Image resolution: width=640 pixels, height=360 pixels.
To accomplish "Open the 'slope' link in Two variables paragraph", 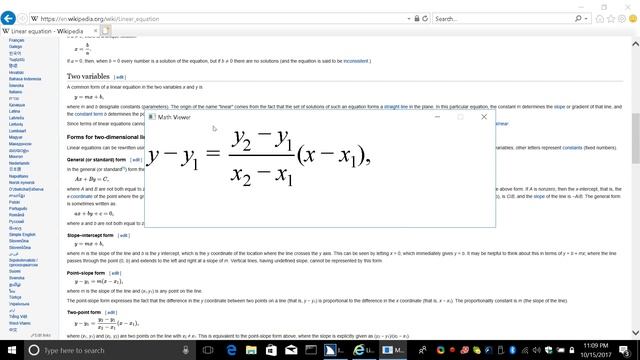I will coord(559,107).
